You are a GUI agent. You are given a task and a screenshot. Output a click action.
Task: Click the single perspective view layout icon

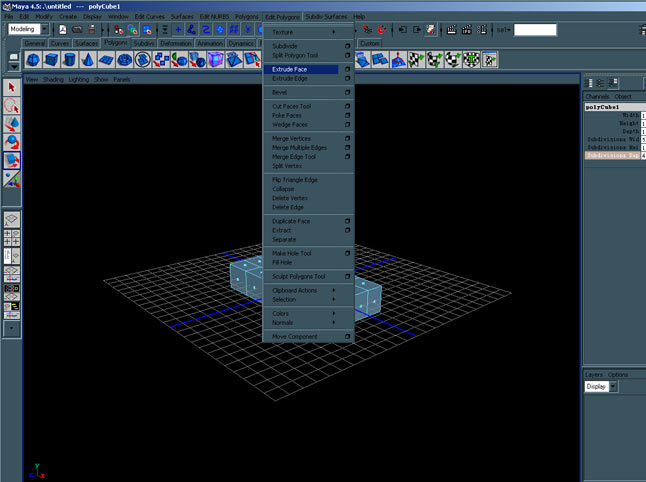[12, 219]
